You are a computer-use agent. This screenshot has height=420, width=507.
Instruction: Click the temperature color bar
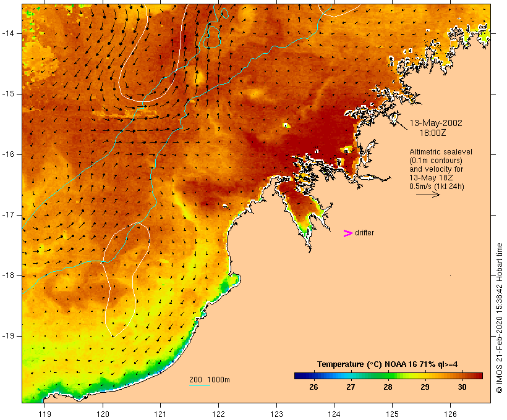click(388, 376)
